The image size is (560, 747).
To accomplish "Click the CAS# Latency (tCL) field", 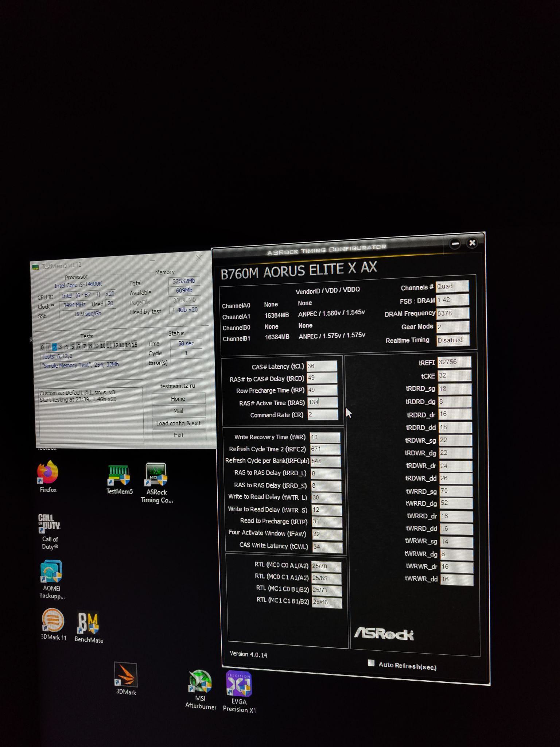I will tap(322, 366).
